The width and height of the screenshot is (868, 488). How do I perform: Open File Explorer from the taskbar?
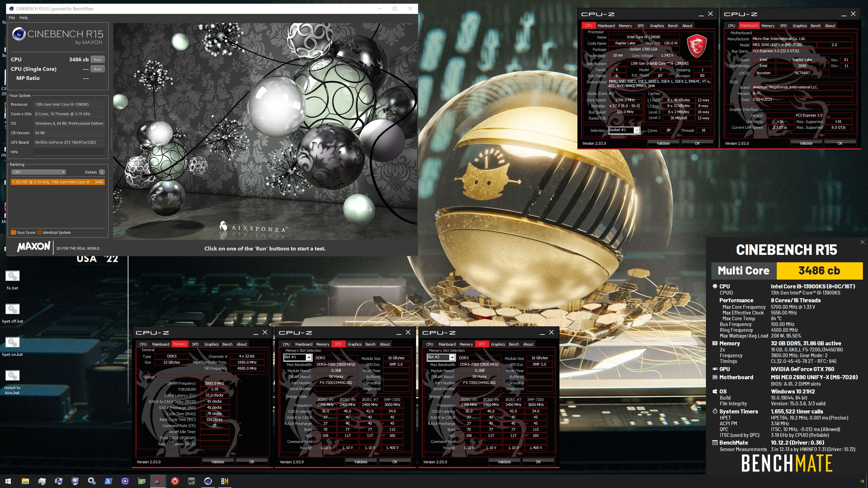pos(25,481)
